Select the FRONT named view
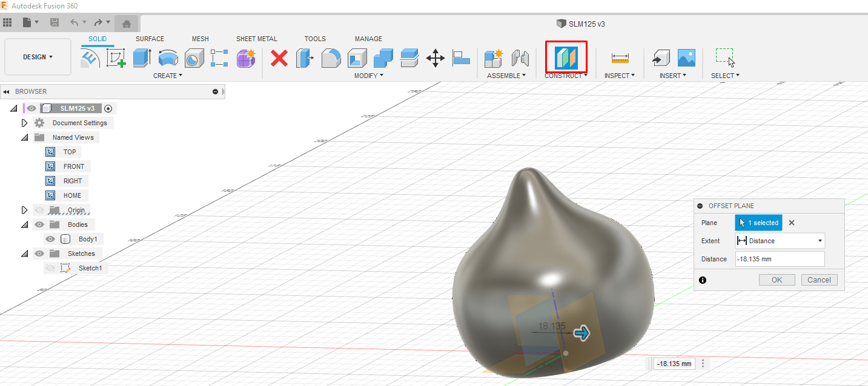This screenshot has width=868, height=386. [74, 166]
